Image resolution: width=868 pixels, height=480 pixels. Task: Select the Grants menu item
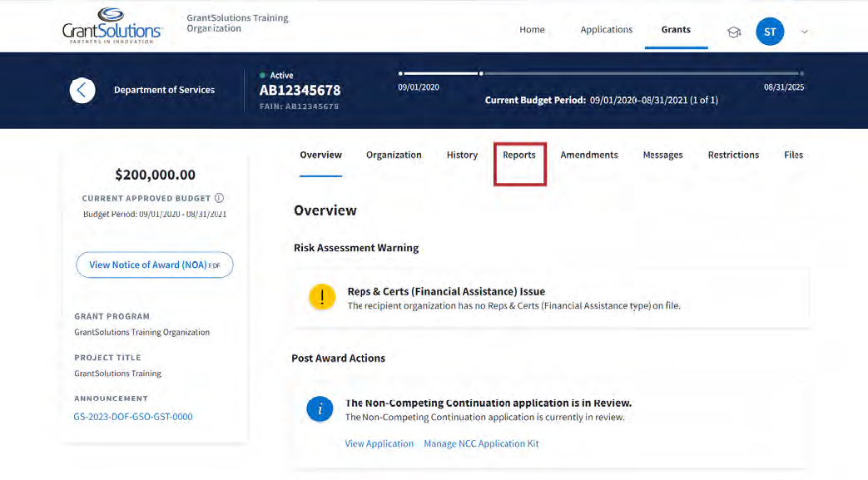(676, 30)
